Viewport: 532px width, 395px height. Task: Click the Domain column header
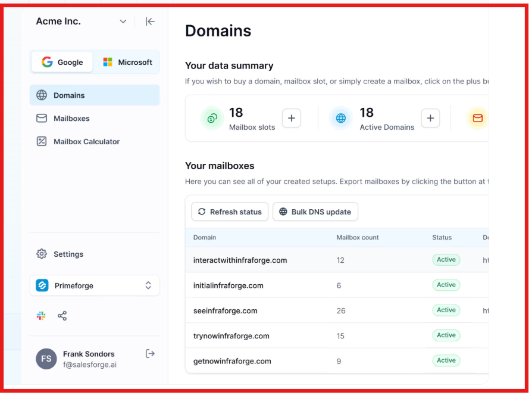[x=205, y=237]
